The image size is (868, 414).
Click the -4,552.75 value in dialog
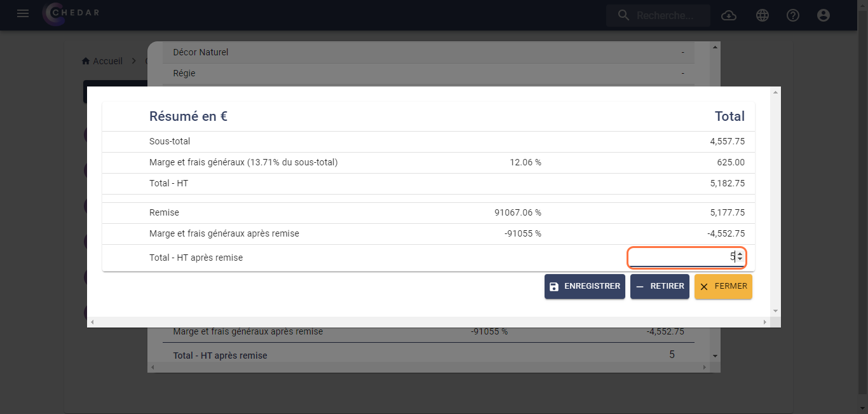coord(726,233)
